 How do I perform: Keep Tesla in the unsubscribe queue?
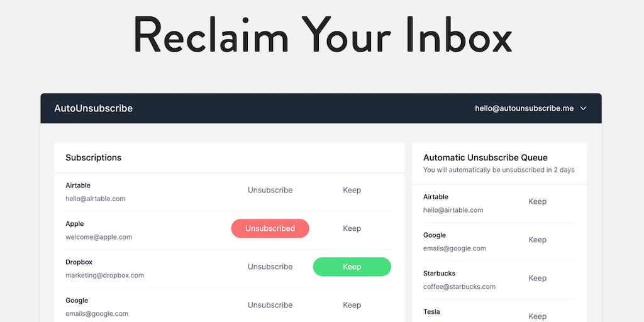537,316
